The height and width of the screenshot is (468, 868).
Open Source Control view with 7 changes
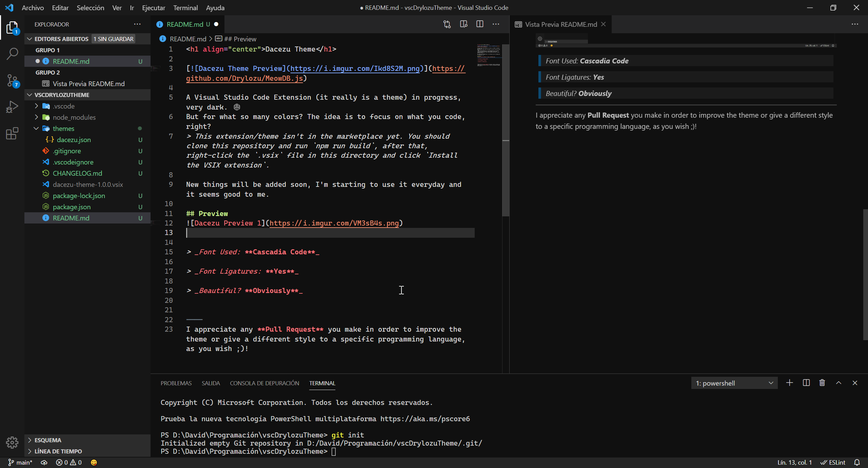[12, 81]
